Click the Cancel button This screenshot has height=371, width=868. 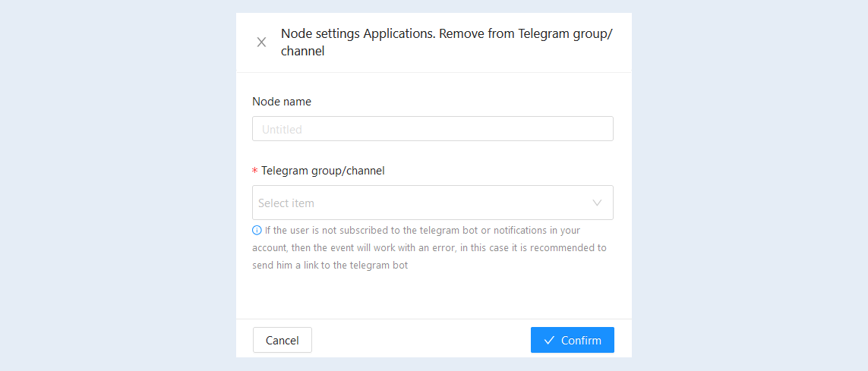click(282, 340)
